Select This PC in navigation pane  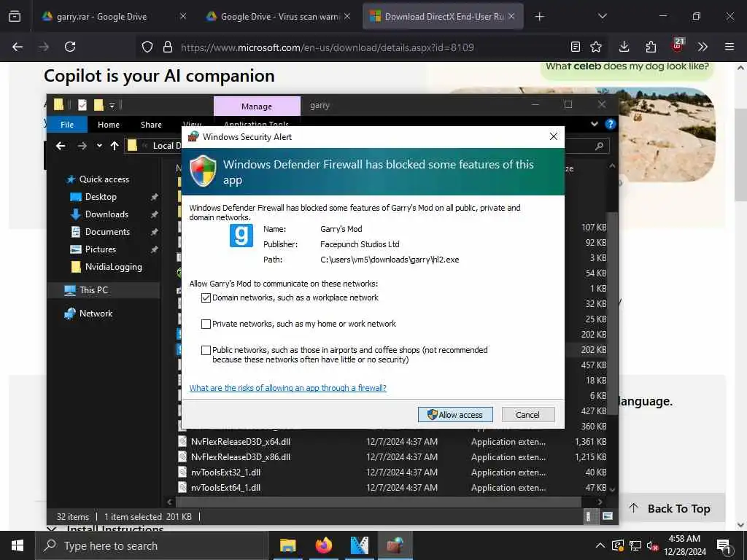point(93,290)
